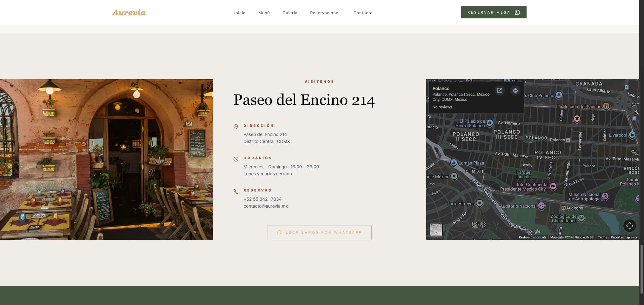The width and height of the screenshot is (644, 305).
Task: Click the Lunes y martes cerrado text
Action: pyautogui.click(x=268, y=174)
